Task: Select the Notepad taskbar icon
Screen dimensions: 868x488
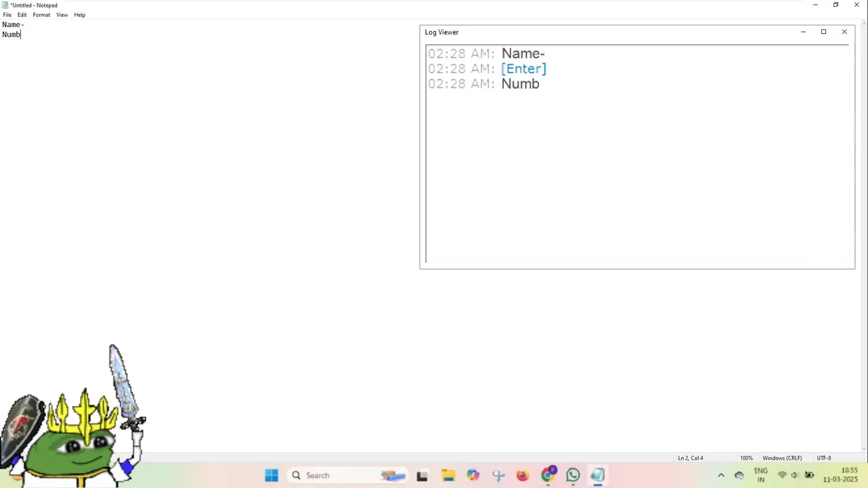Action: pos(597,476)
